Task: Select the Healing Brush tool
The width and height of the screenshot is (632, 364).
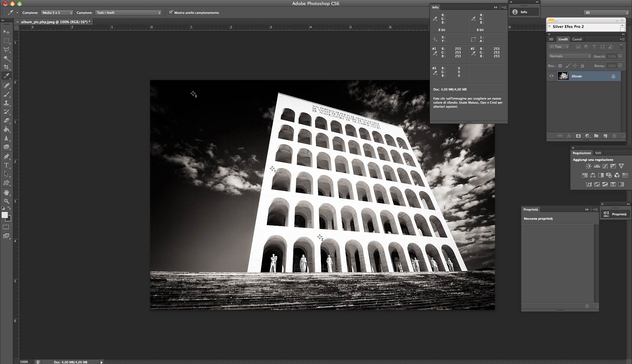Action: (6, 85)
